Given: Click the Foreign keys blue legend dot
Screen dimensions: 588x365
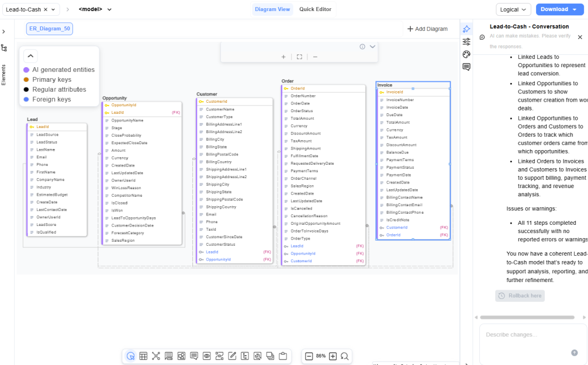Looking at the screenshot, I should 26,99.
